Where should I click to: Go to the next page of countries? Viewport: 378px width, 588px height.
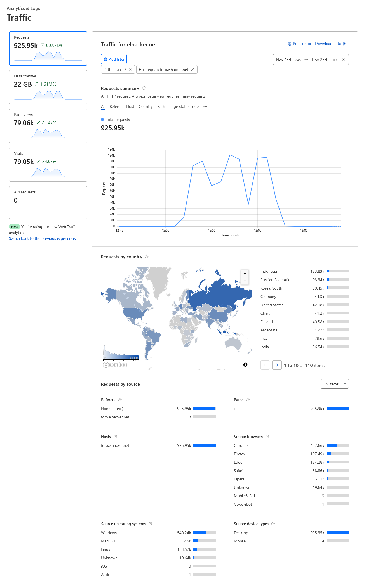(277, 365)
